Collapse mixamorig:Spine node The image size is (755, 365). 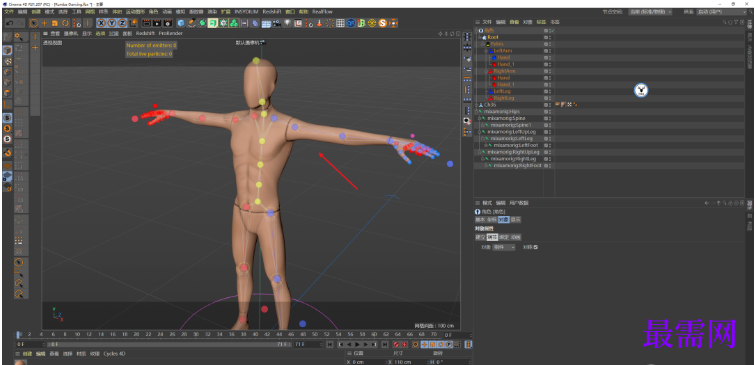(479, 118)
